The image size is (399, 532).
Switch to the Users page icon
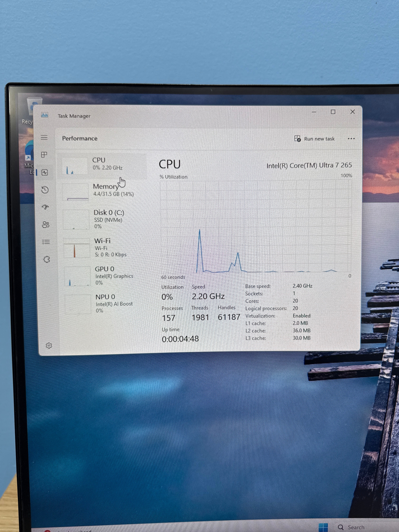(x=46, y=224)
